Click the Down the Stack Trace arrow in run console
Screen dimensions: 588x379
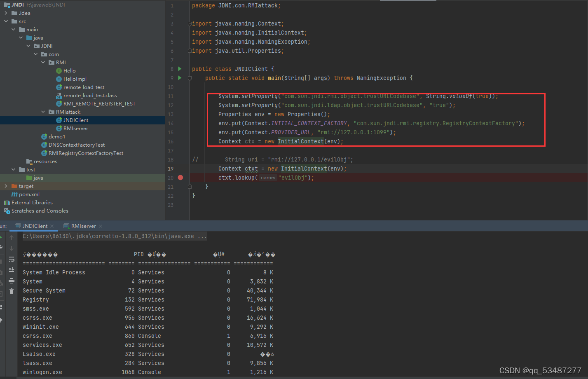click(12, 248)
